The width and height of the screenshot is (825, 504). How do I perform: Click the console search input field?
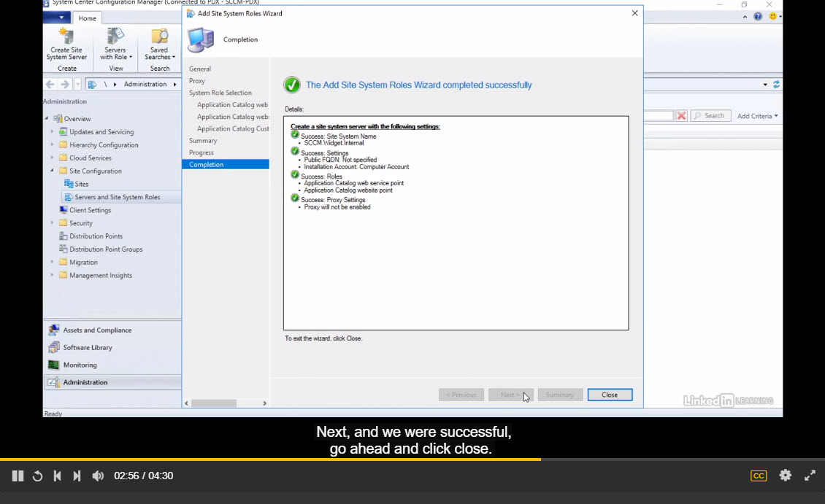(x=659, y=116)
